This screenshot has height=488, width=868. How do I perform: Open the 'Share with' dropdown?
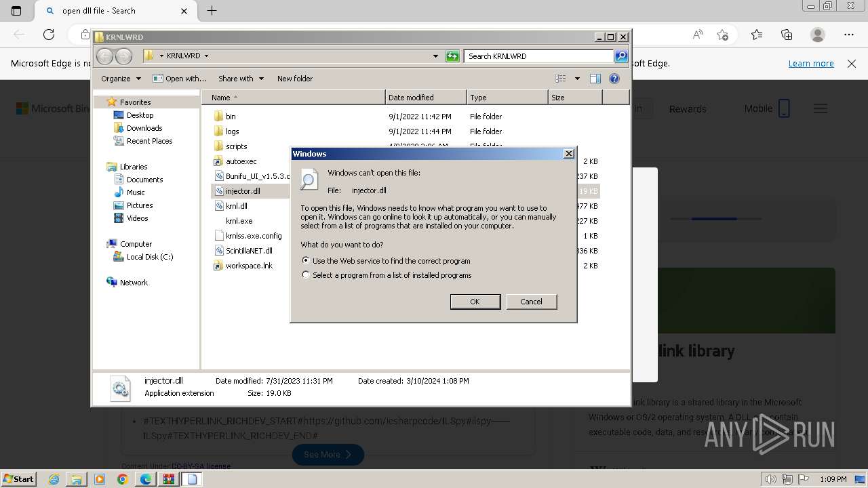pyautogui.click(x=241, y=79)
